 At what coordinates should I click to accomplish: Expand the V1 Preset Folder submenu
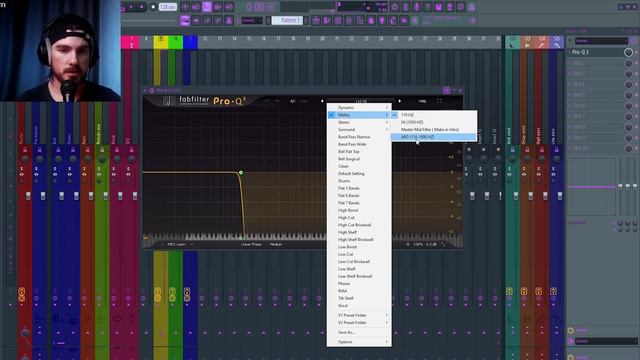[359, 315]
